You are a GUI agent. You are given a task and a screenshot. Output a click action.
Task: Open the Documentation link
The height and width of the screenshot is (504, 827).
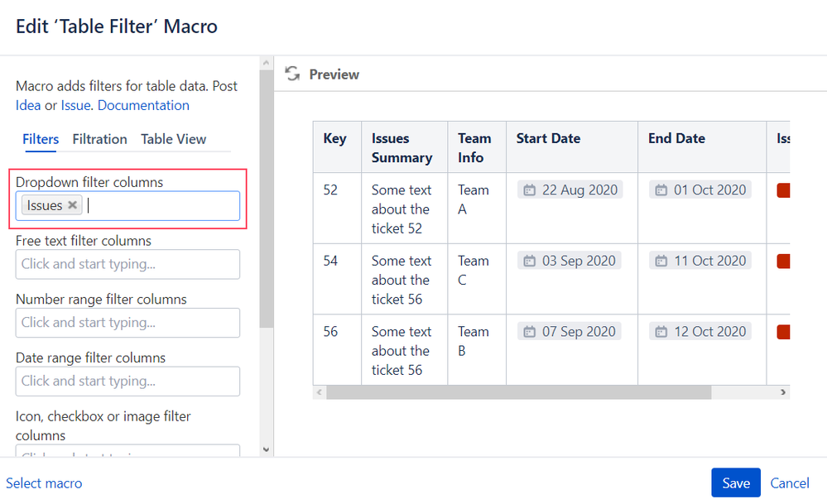pos(143,105)
